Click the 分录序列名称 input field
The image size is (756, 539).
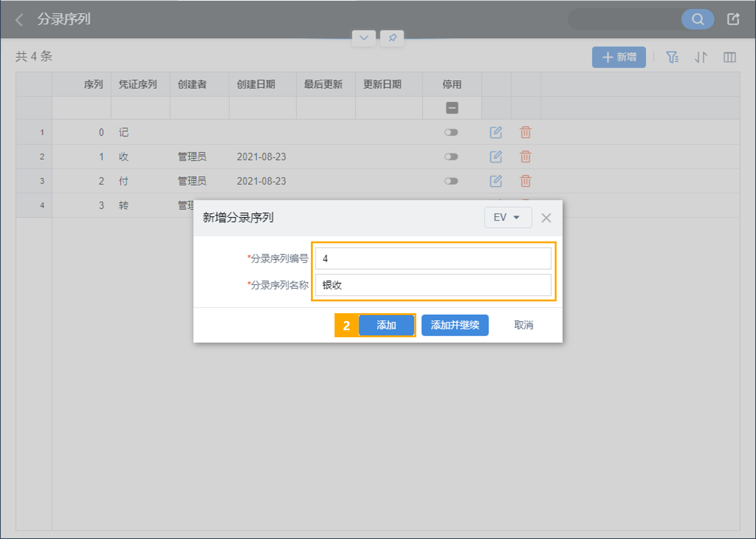[x=433, y=285]
